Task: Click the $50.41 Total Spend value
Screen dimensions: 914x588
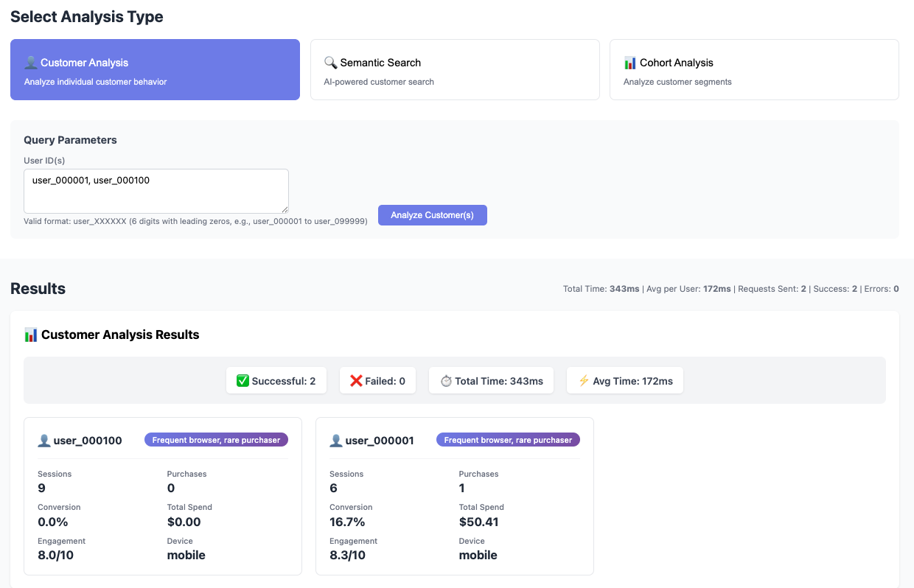Action: click(479, 522)
